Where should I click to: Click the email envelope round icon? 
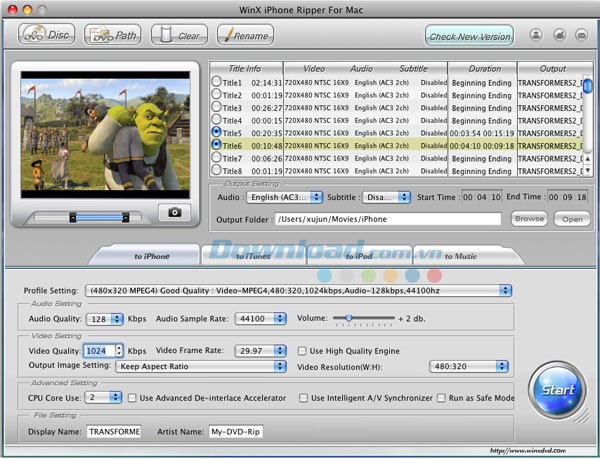[x=580, y=35]
